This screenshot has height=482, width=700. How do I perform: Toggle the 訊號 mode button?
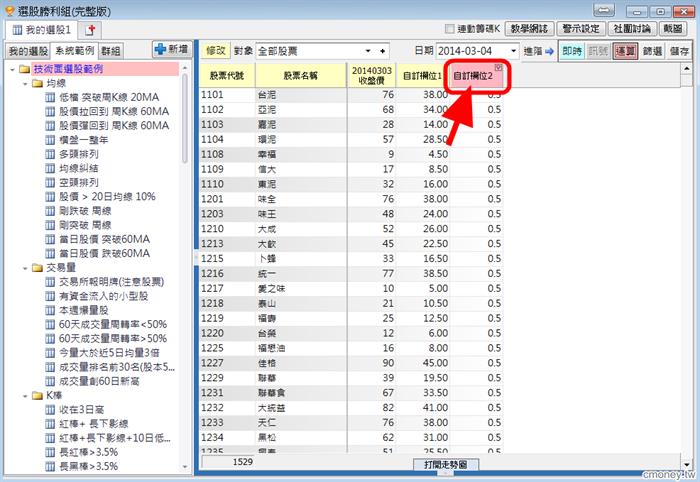point(598,51)
